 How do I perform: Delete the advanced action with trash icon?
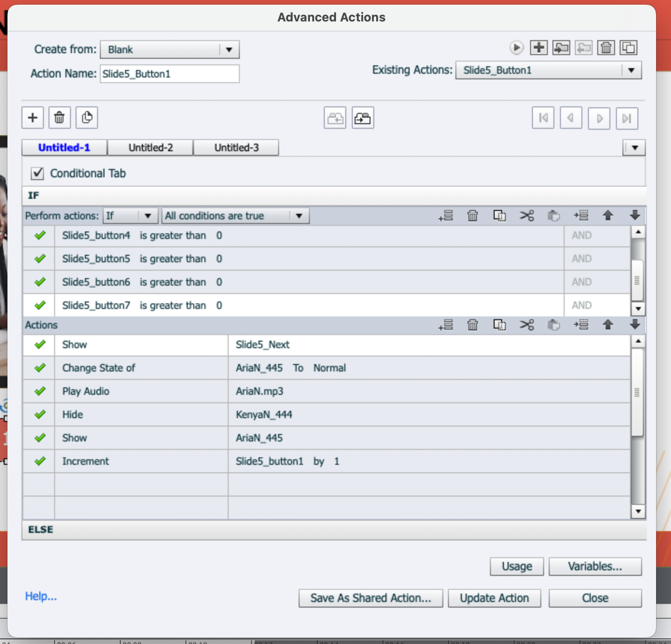(x=605, y=48)
